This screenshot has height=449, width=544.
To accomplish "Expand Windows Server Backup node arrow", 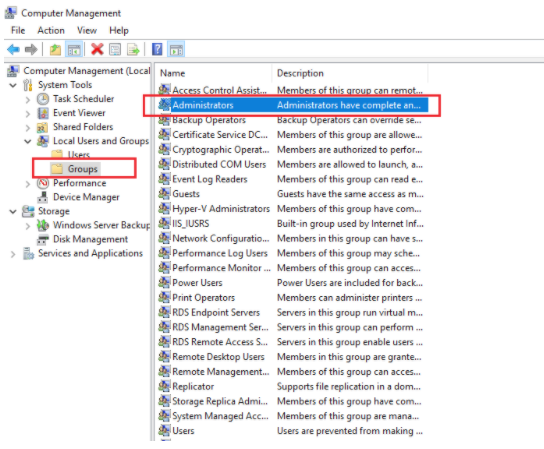I will click(x=28, y=226).
